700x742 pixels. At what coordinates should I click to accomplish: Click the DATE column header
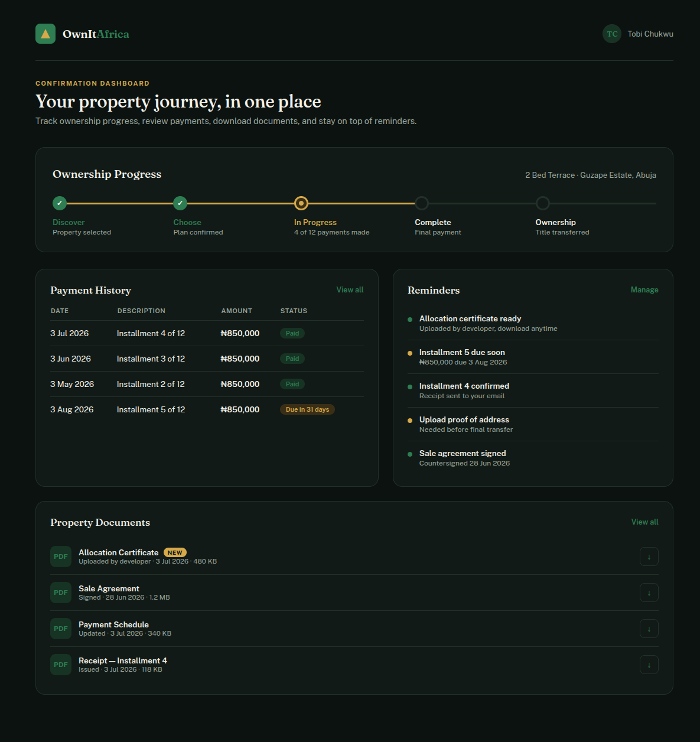point(60,311)
